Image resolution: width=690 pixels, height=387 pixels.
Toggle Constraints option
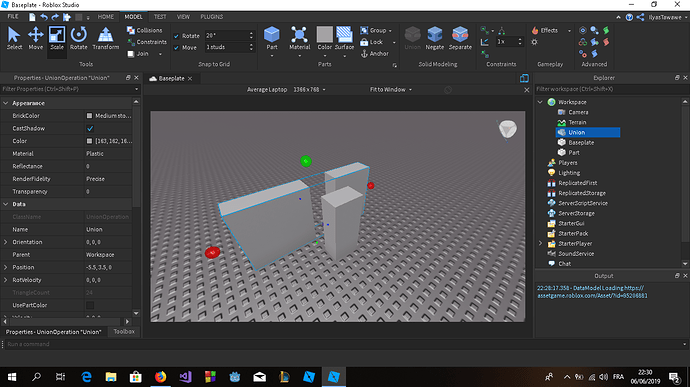point(147,42)
